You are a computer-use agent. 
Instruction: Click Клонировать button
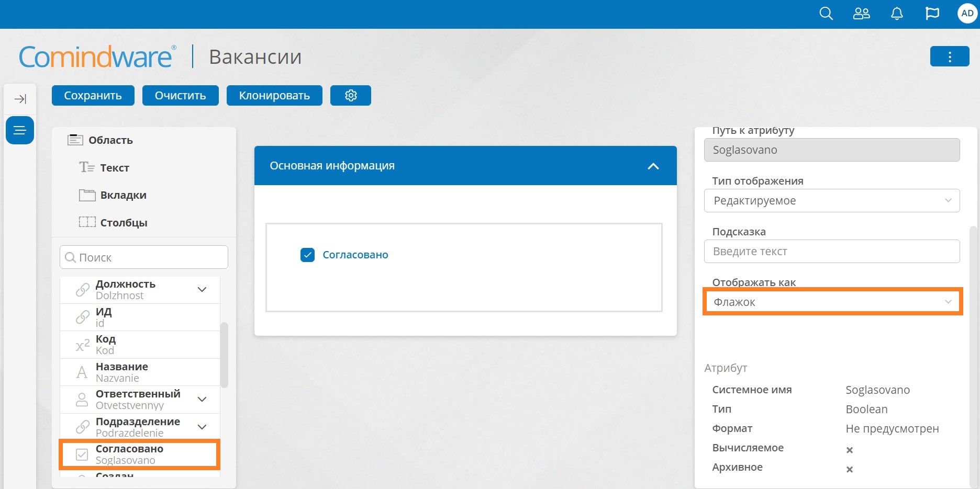(x=274, y=95)
